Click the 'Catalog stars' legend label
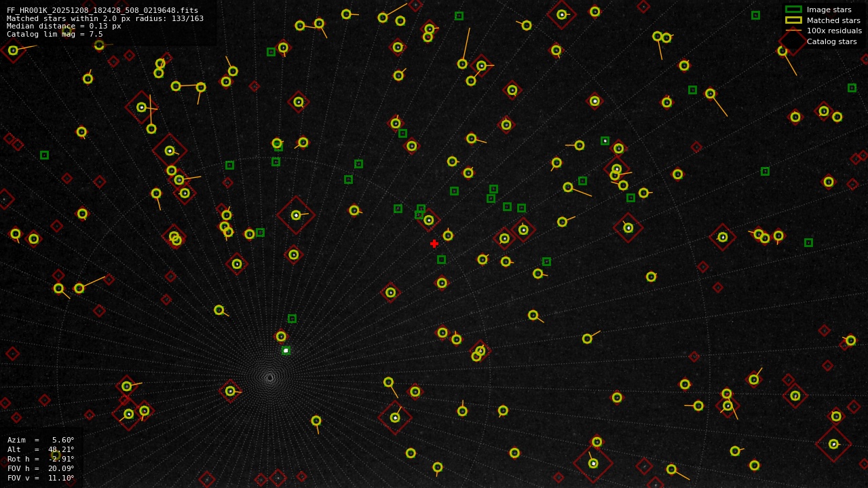 [831, 41]
